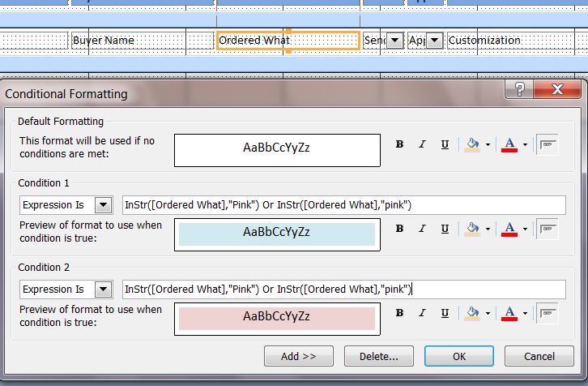
Task: Apply font color for Condition 2
Action: click(509, 313)
